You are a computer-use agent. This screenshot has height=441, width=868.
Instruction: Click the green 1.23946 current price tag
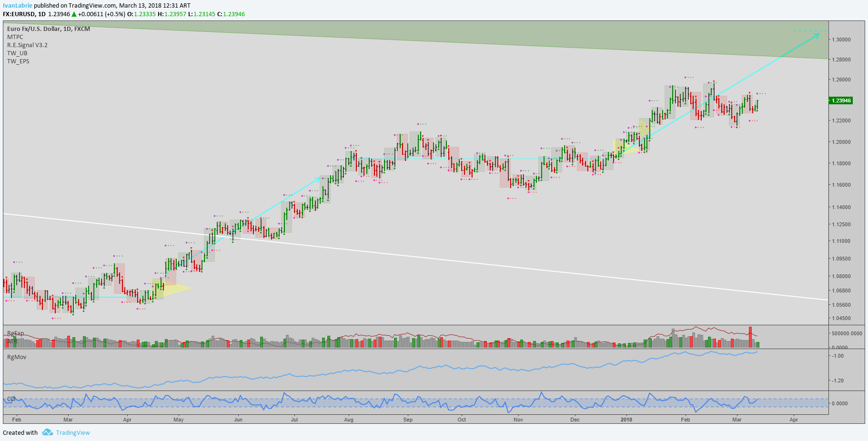841,100
